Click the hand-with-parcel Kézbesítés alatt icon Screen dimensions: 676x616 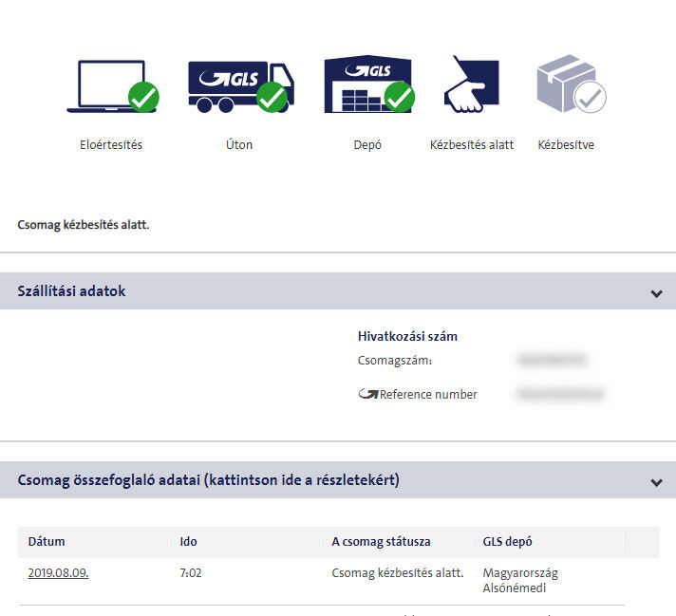[471, 85]
